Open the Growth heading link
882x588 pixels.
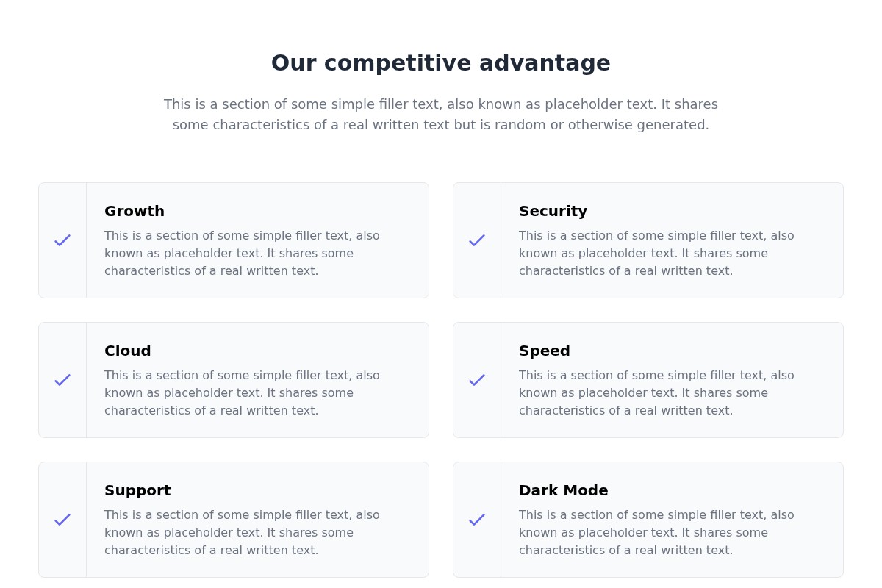(x=135, y=211)
